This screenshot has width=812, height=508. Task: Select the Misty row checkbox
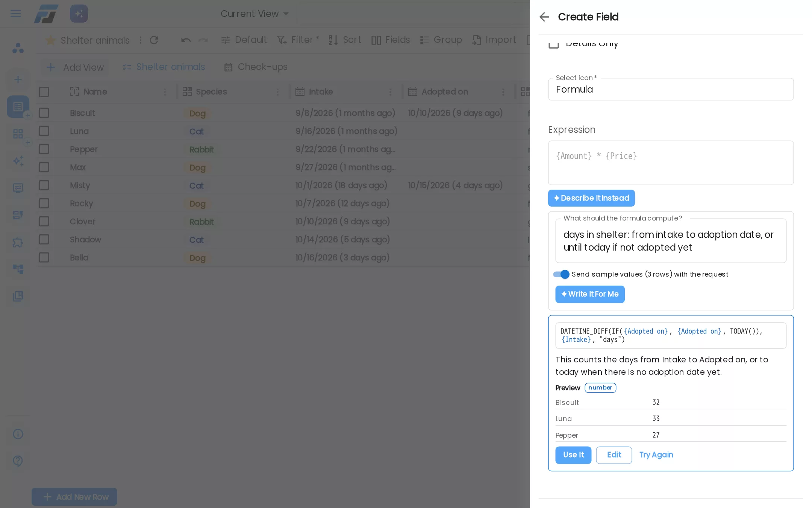click(x=44, y=185)
